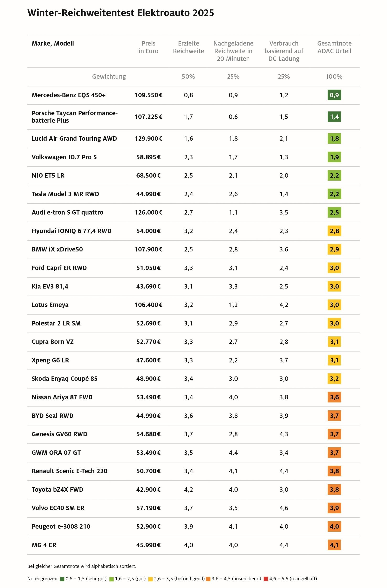This screenshot has height=588, width=387.
Task: Click the 'Marke, Modell' column header
Action: tap(53, 43)
